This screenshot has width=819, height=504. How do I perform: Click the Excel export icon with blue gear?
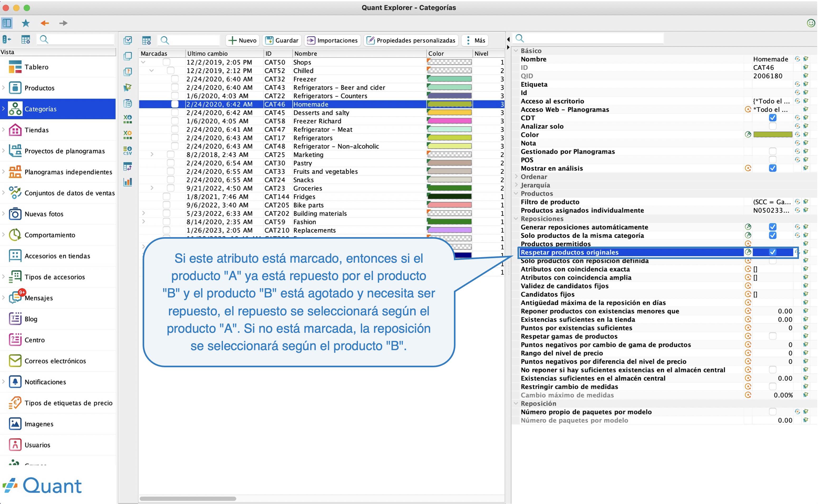tap(128, 119)
